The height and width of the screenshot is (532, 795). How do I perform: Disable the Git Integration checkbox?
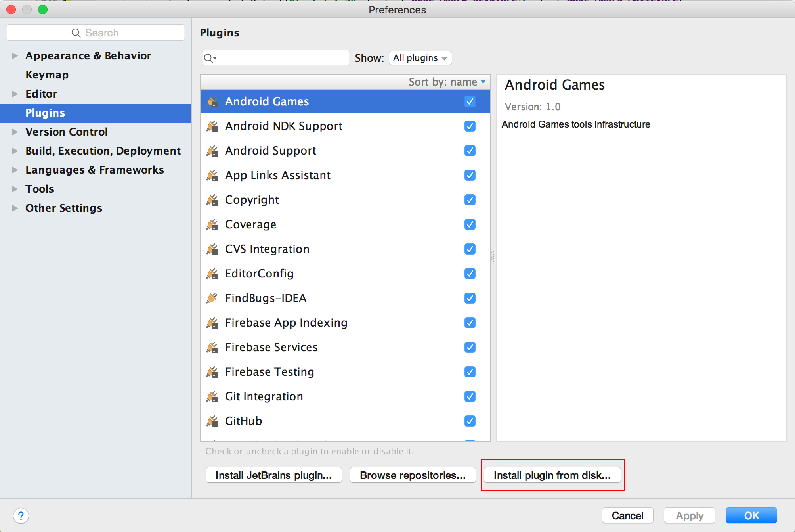pyautogui.click(x=470, y=396)
